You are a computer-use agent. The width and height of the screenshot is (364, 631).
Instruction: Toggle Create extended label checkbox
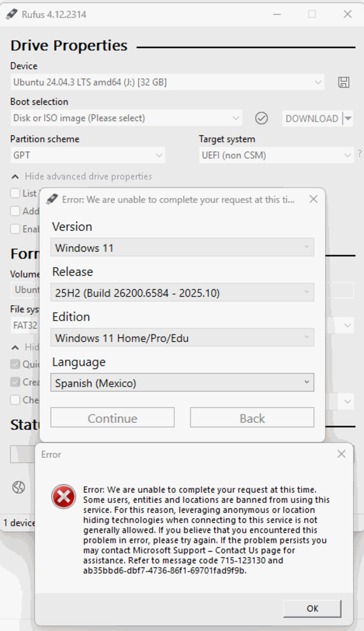15,382
